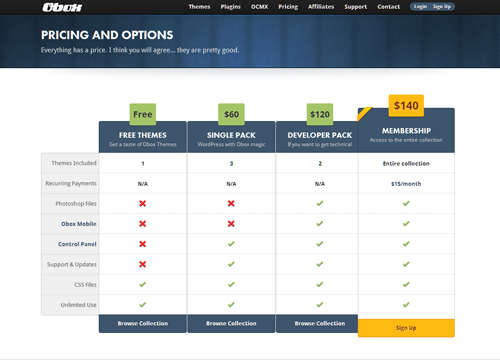The image size is (500, 362).
Task: Browse Collection under Single Pack
Action: (x=231, y=323)
